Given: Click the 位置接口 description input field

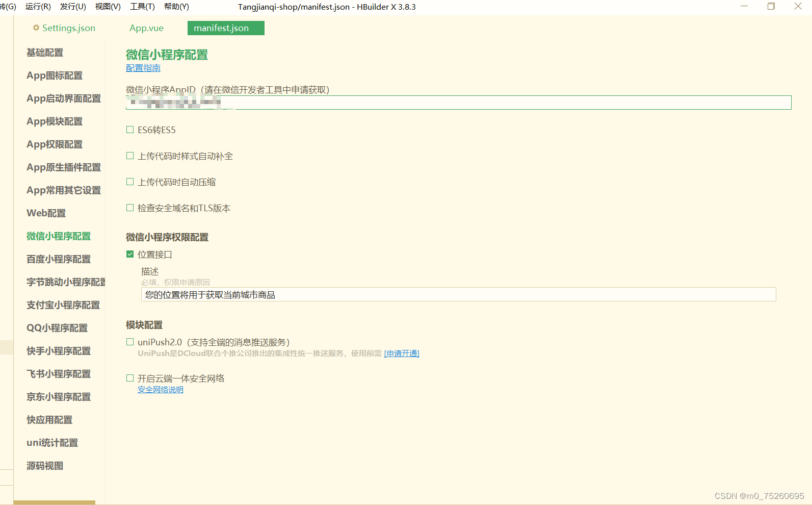Looking at the screenshot, I should coord(459,294).
